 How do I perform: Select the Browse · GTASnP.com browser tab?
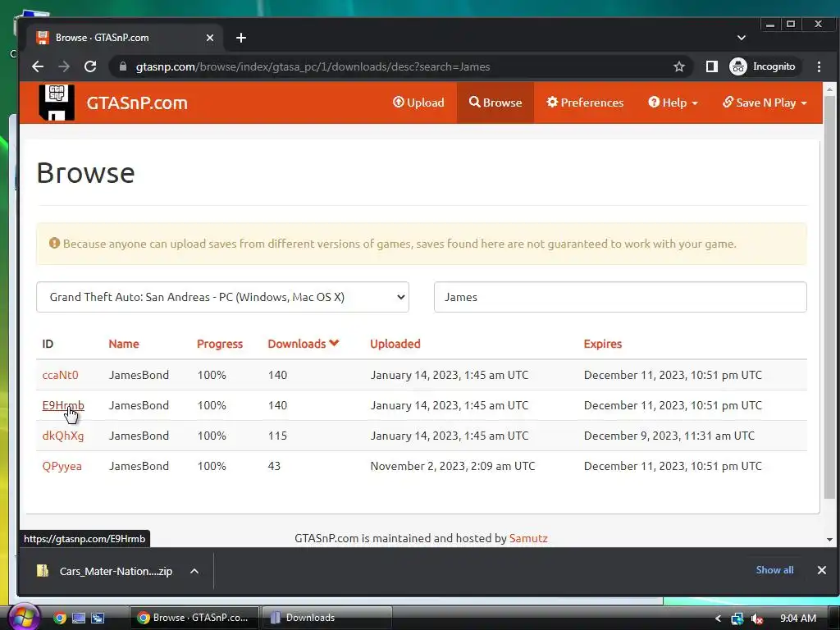[126, 38]
